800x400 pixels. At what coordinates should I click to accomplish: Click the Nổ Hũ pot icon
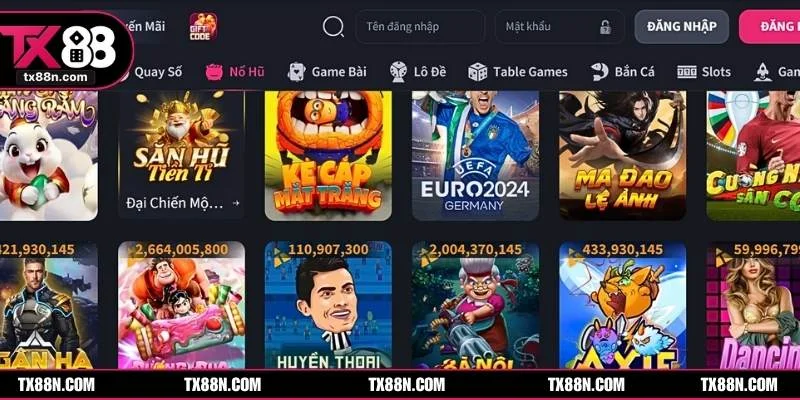pos(214,72)
